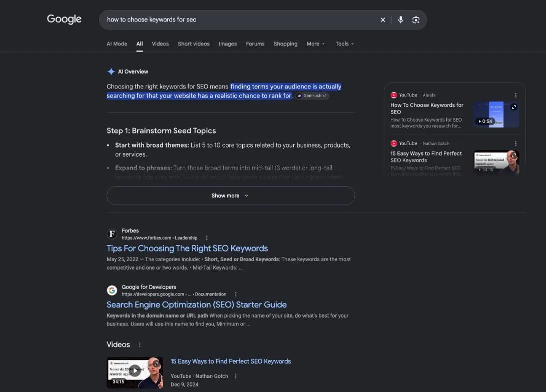This screenshot has width=546, height=392.
Task: Click the Google for Developers site name
Action: [x=149, y=287]
